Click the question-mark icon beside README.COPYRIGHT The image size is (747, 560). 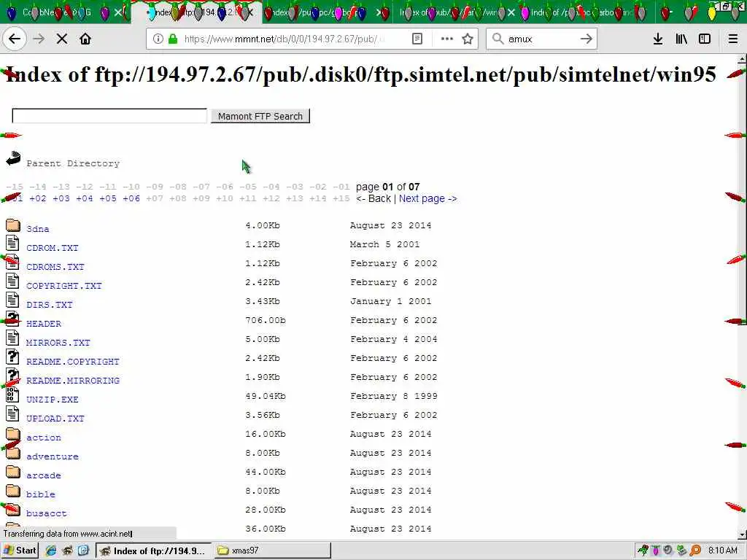[12, 357]
